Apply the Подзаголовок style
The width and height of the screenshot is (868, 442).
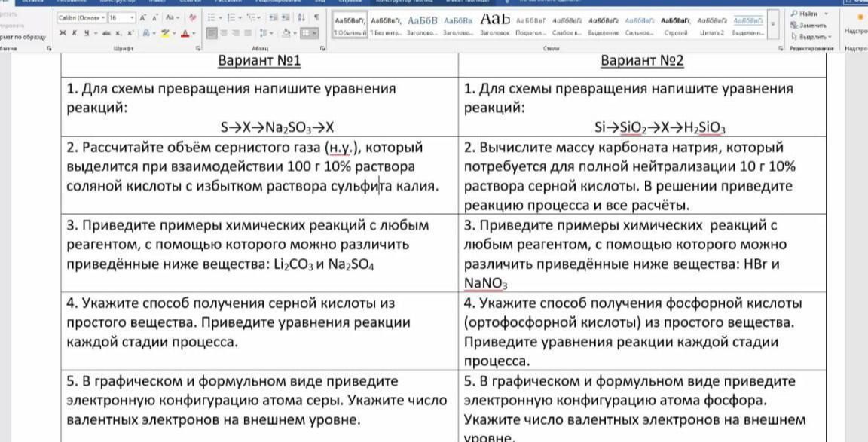(x=530, y=26)
